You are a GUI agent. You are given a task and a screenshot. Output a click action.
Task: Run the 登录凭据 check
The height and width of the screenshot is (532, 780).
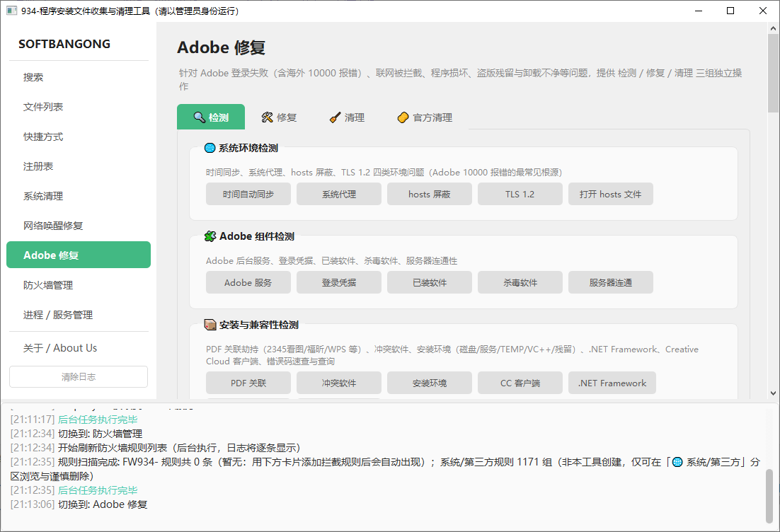click(339, 282)
